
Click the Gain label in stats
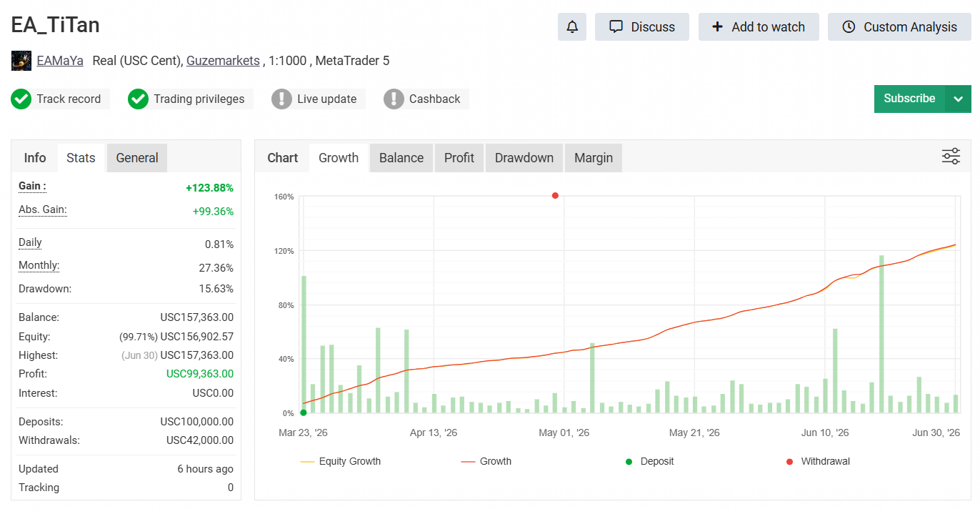click(32, 186)
